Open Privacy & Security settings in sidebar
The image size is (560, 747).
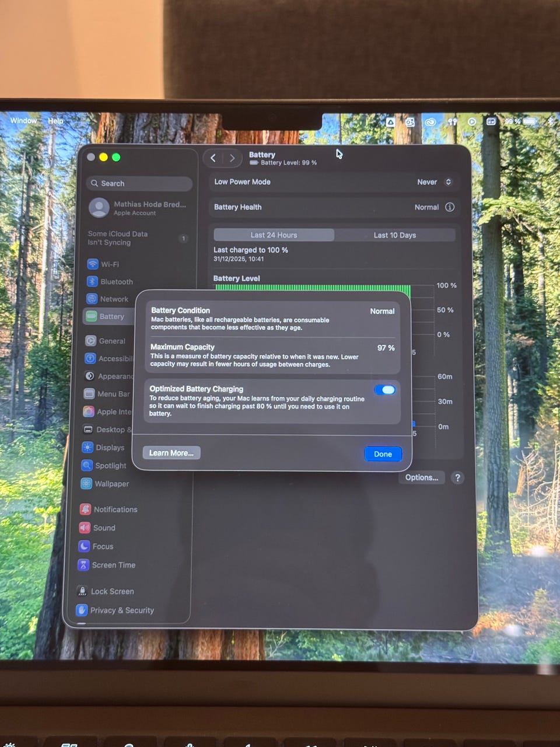pos(116,610)
